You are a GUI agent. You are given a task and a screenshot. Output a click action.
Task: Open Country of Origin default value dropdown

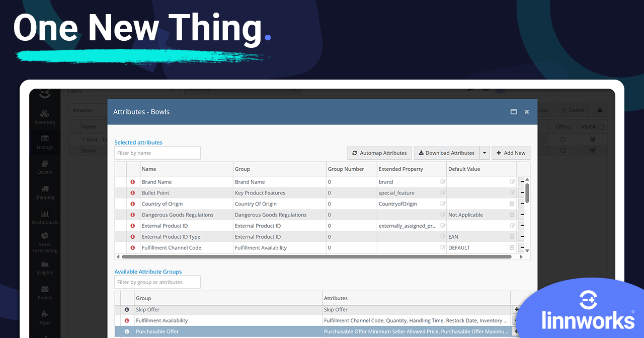click(x=512, y=204)
